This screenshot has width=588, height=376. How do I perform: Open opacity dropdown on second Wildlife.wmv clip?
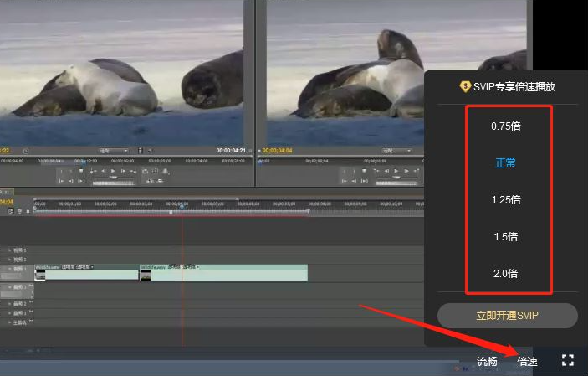coord(198,267)
